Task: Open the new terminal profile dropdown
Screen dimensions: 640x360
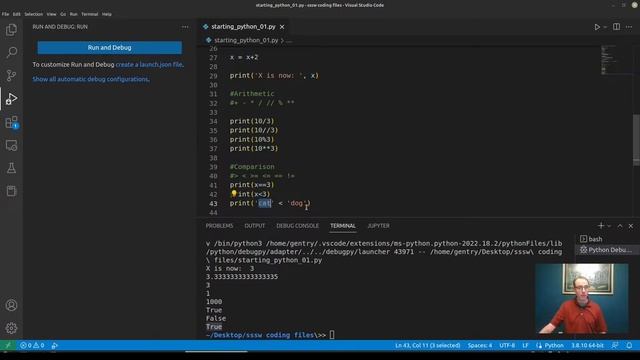Action: tap(609, 226)
